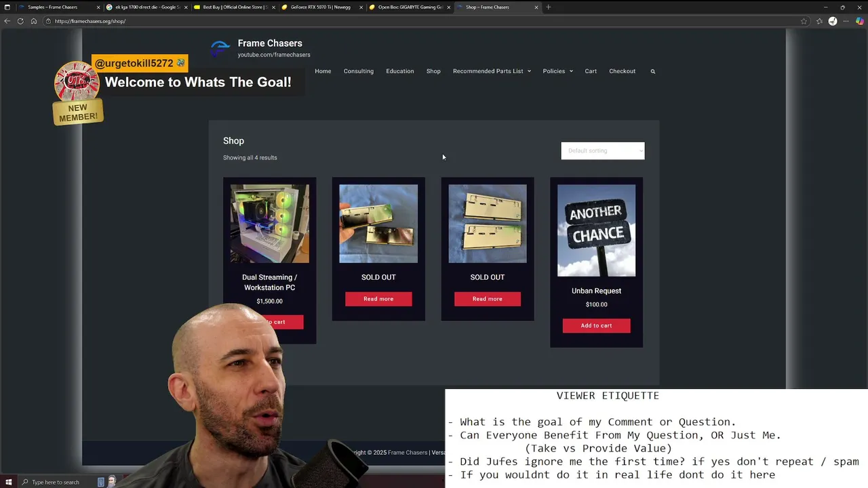Close the Google search tab

[x=186, y=7]
